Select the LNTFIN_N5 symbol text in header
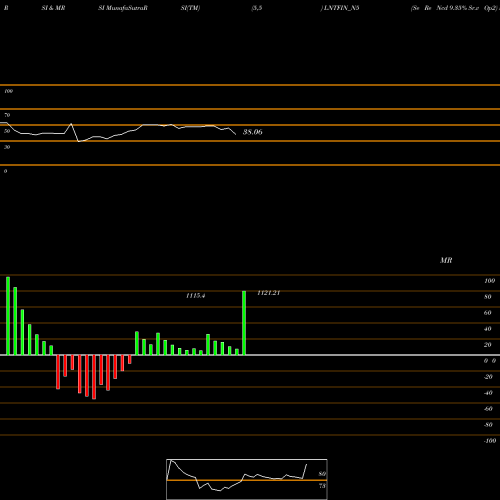 [x=341, y=8]
